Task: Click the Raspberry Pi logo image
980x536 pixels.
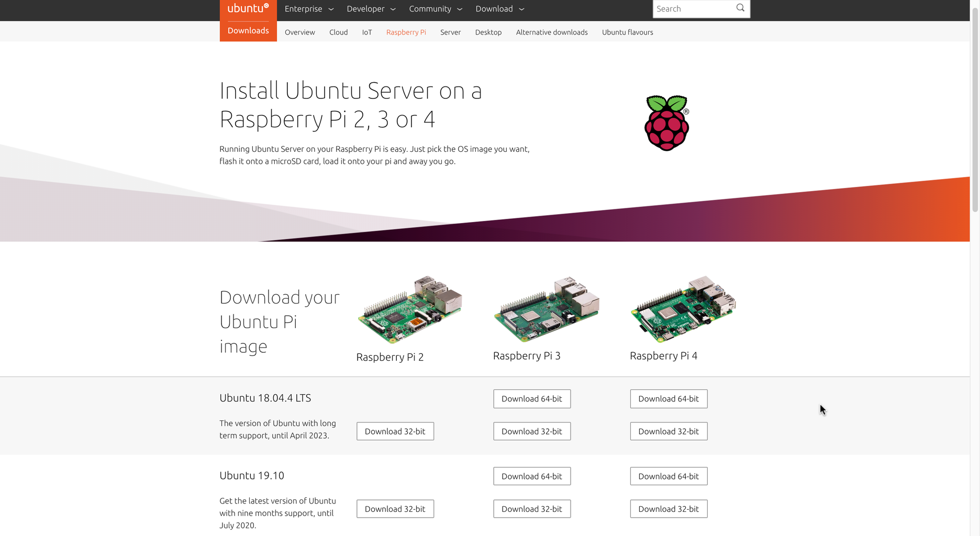Action: click(x=666, y=122)
